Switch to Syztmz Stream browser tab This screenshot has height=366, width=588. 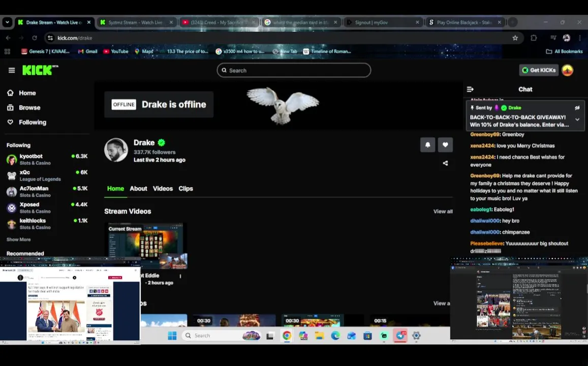point(137,22)
